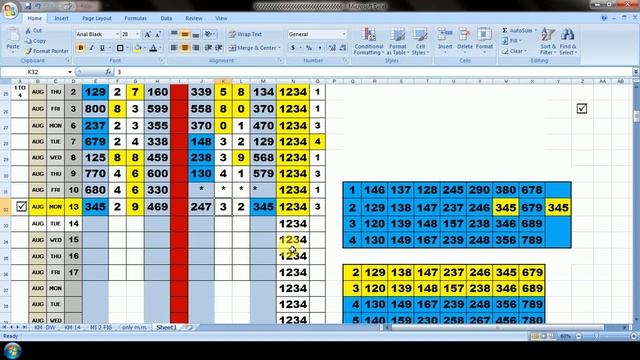Select 'only m.m.' worksheet tab

(x=134, y=327)
